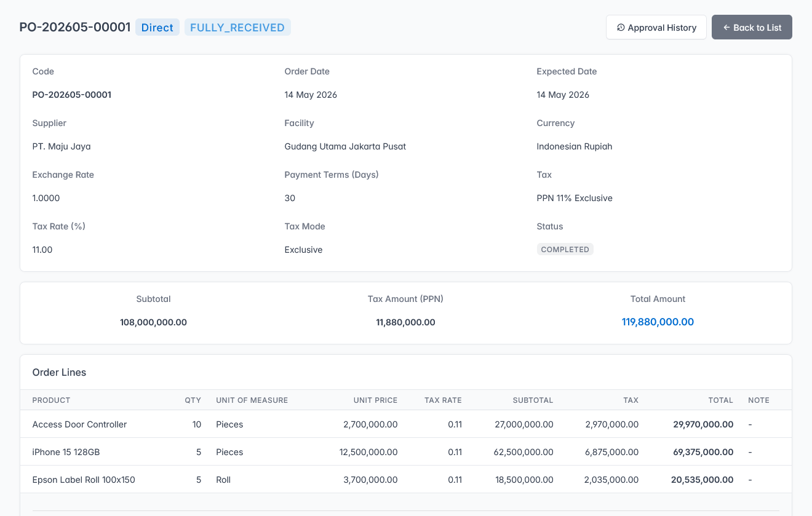Open Approval History
The image size is (812, 516).
pyautogui.click(x=656, y=27)
